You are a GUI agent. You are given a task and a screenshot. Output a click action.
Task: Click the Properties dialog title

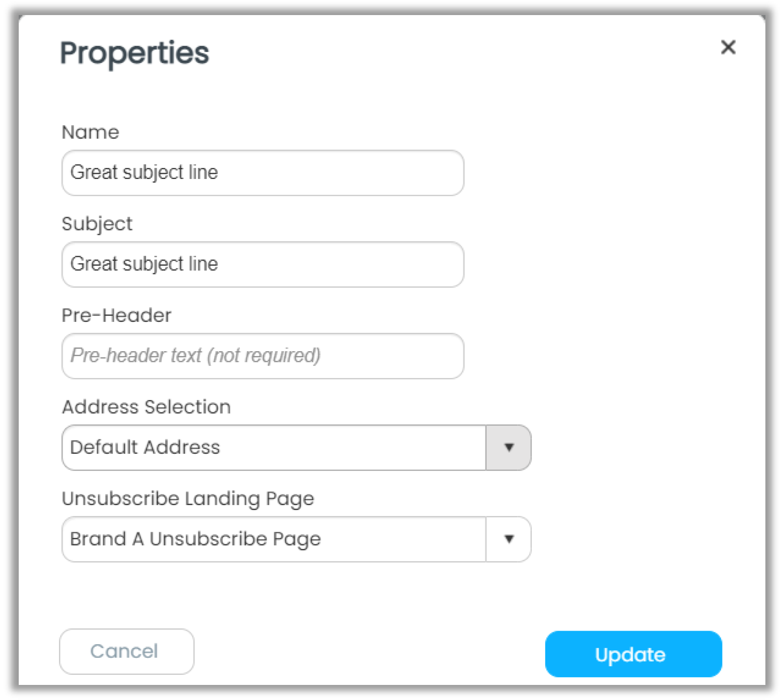tap(135, 54)
